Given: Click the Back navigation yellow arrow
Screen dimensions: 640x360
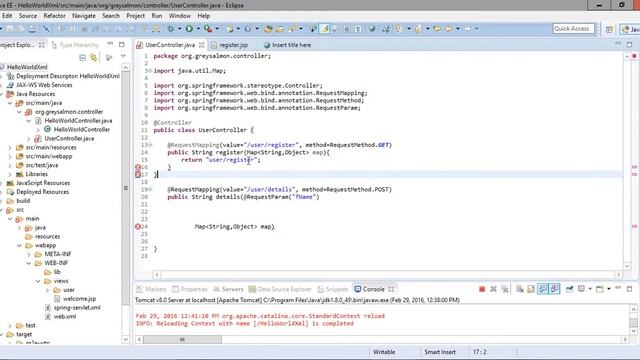Looking at the screenshot, I should coord(449,29).
